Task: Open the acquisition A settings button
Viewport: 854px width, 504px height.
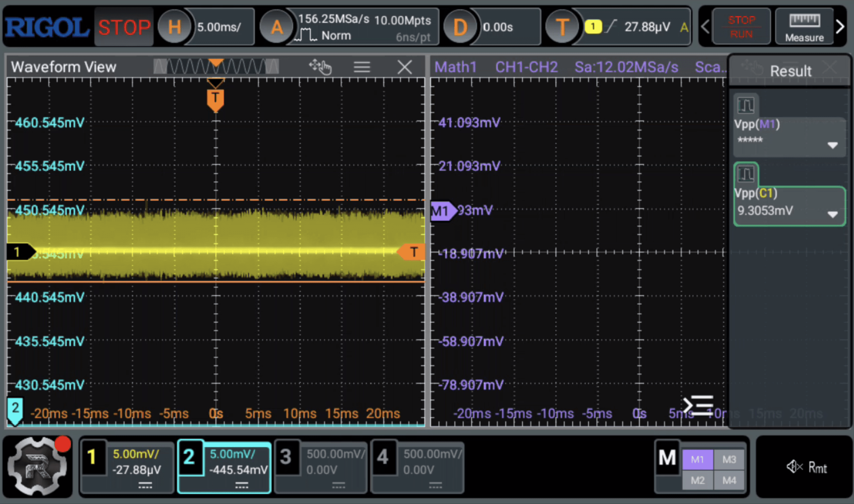Action: pos(277,27)
